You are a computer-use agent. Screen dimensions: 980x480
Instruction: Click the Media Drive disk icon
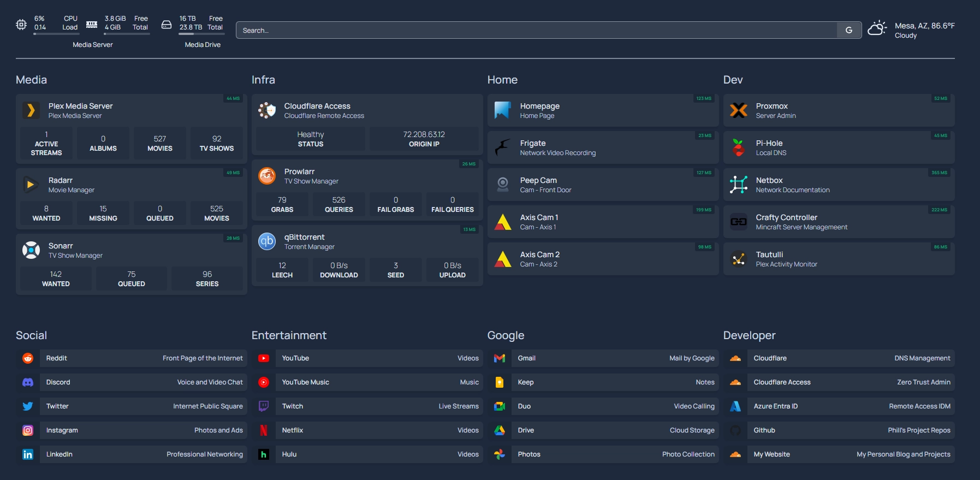(167, 25)
